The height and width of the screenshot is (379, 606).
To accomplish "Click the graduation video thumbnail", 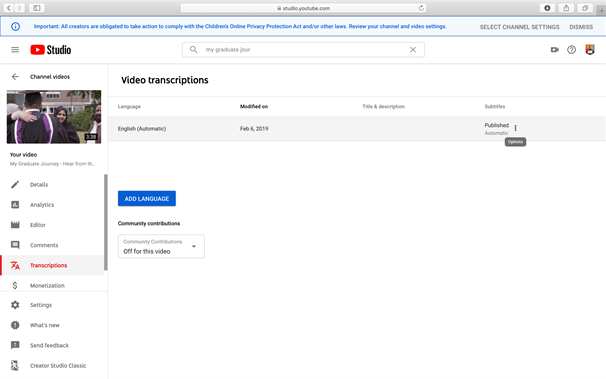I will tap(54, 117).
